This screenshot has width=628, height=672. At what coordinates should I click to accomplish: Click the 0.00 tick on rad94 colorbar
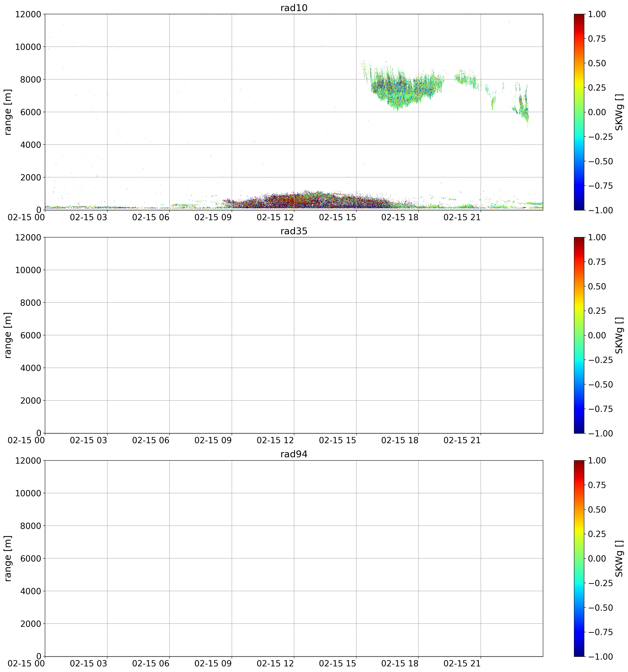(x=597, y=558)
